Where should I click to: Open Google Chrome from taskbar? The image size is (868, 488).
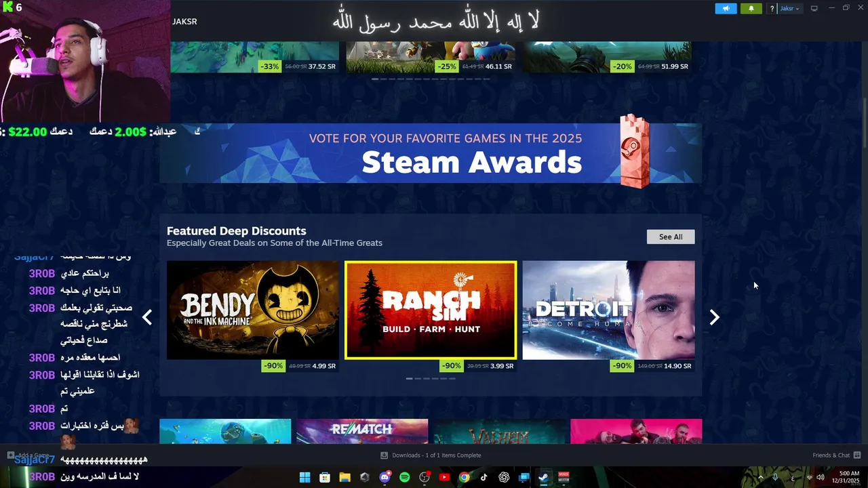(464, 477)
